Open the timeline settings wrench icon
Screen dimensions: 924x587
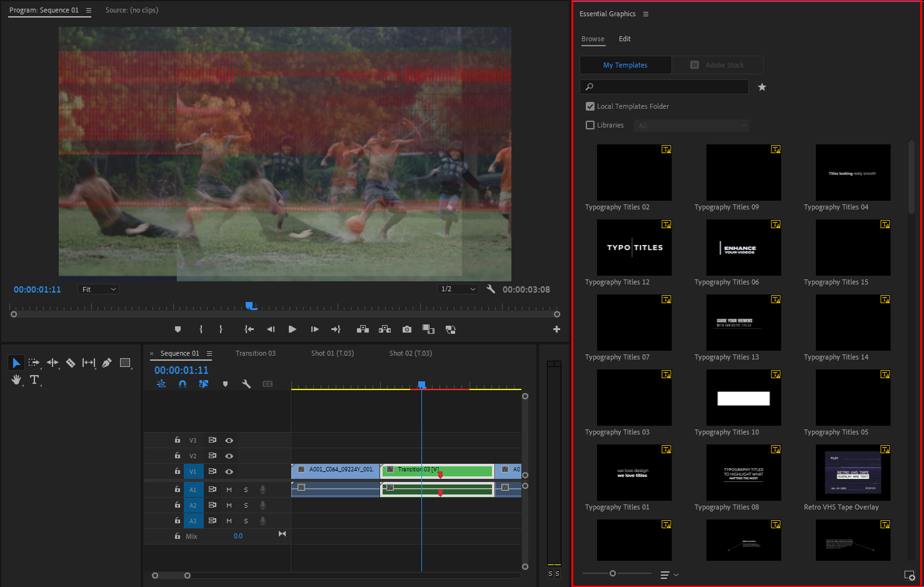(x=246, y=383)
